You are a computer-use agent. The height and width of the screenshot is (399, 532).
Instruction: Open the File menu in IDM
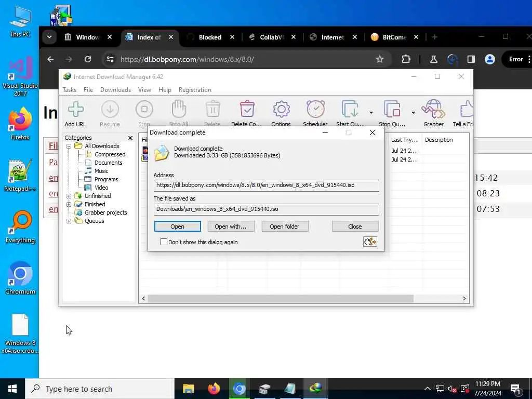point(88,89)
